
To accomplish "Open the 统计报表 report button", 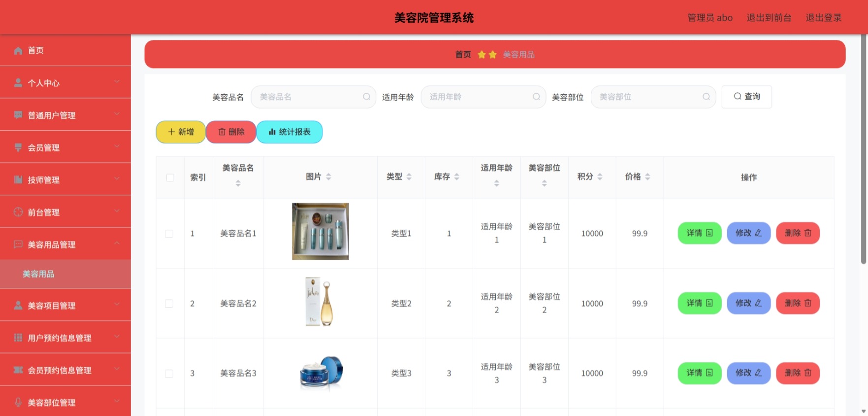I will coord(289,132).
